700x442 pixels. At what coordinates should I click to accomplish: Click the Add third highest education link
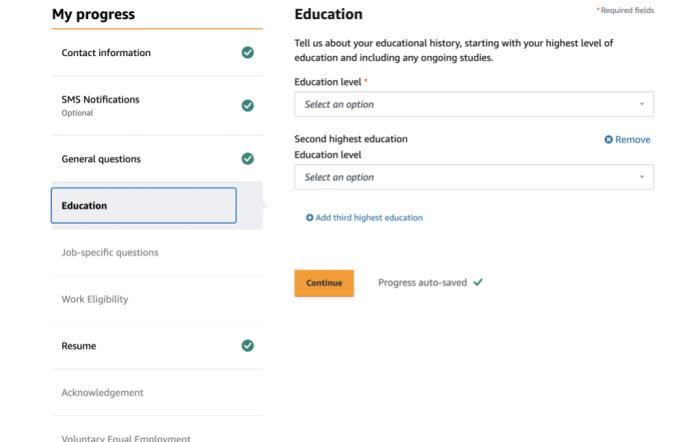coord(369,218)
